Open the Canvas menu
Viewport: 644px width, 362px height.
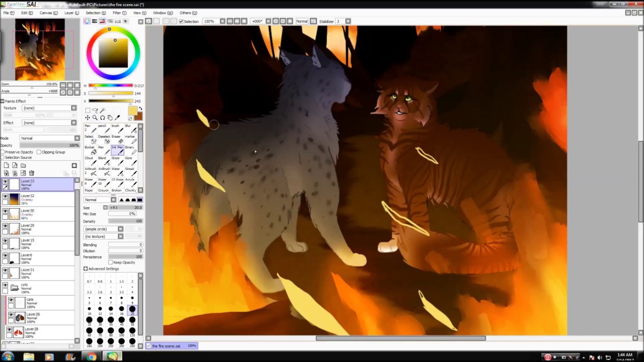coord(48,13)
